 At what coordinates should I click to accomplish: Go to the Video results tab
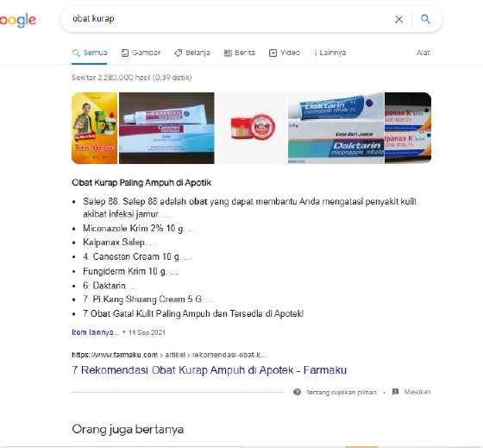(x=285, y=53)
